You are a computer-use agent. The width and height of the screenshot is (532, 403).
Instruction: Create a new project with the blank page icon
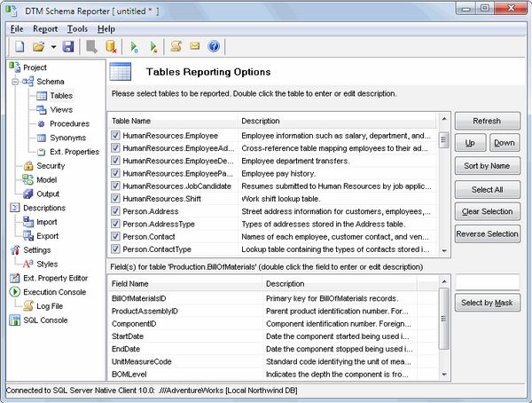pos(20,46)
